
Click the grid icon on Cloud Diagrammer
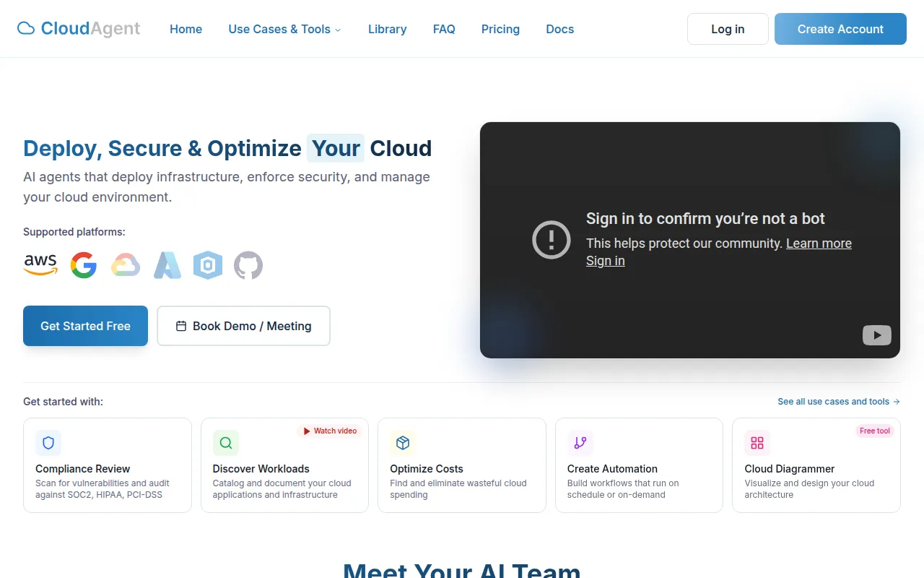[757, 443]
